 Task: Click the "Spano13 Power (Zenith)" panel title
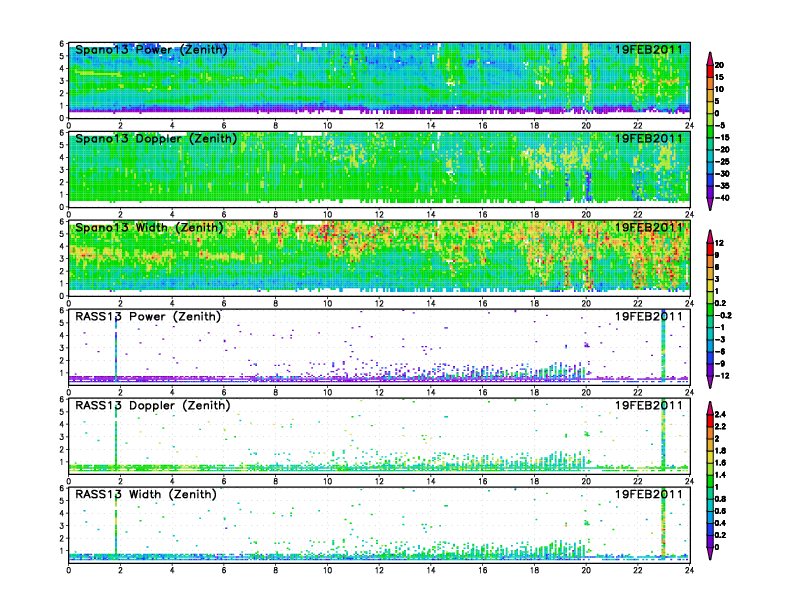[x=151, y=49]
